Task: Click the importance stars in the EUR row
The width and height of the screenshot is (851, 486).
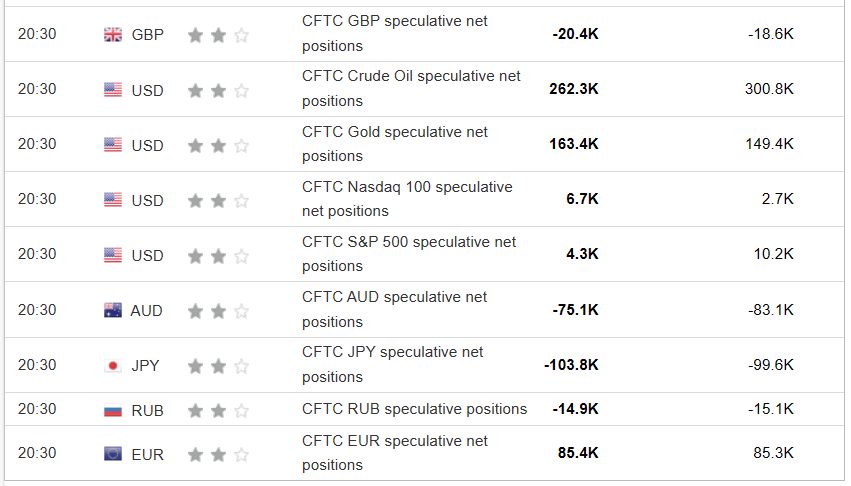Action: (x=218, y=454)
